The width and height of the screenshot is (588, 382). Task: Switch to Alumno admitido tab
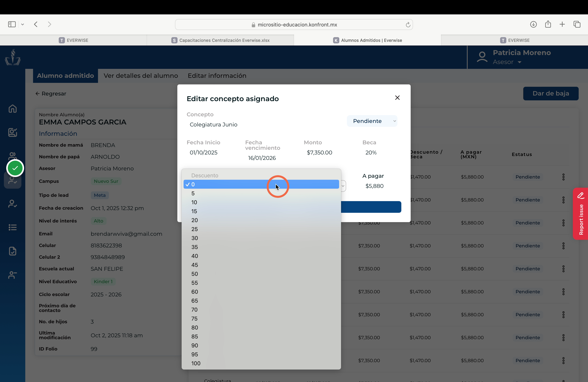66,76
